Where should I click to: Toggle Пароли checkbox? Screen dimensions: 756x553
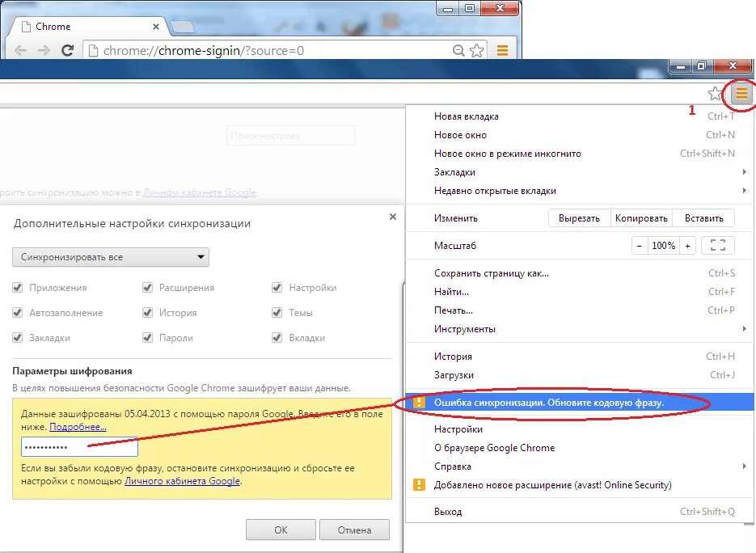tap(147, 337)
